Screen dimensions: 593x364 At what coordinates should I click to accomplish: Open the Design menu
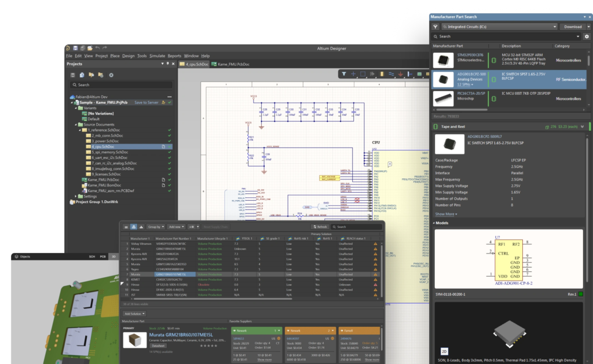click(128, 56)
